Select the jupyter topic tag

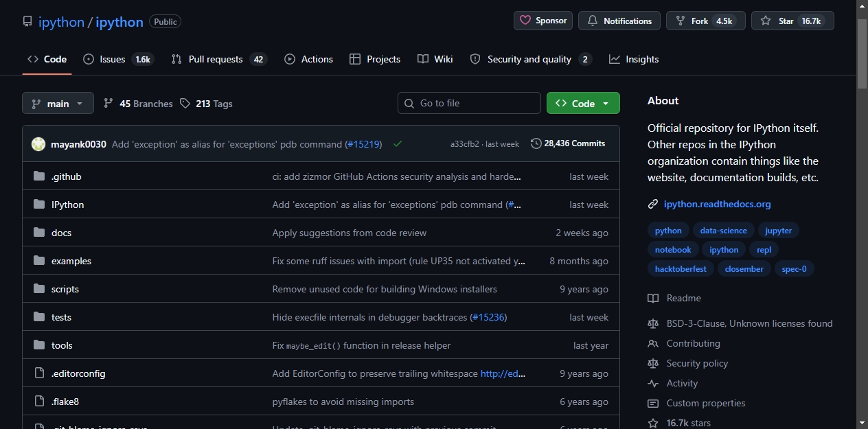click(x=779, y=231)
